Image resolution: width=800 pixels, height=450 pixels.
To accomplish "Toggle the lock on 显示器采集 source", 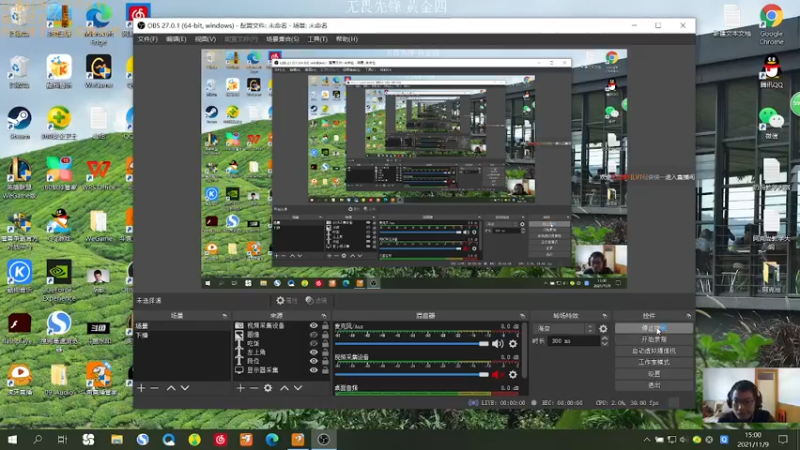I will [x=325, y=370].
